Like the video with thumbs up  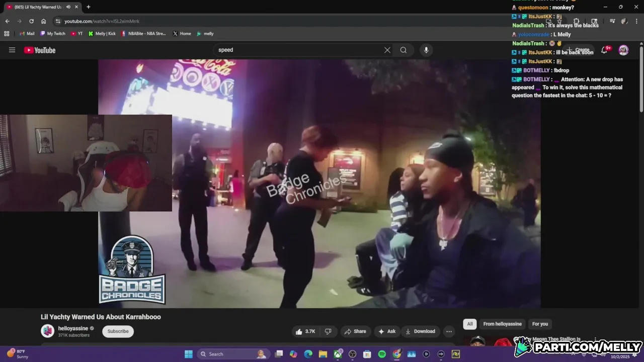click(305, 331)
